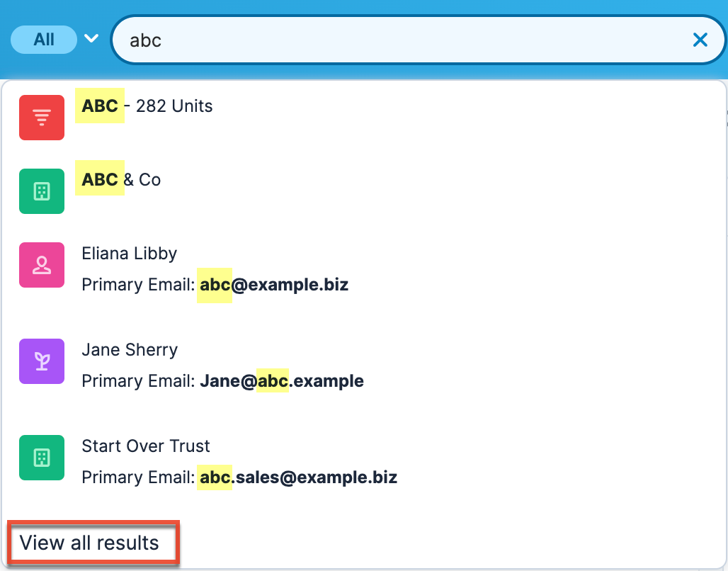This screenshot has width=728, height=571.
Task: Click the red unit listing icon beside ABC
Action: (x=41, y=117)
